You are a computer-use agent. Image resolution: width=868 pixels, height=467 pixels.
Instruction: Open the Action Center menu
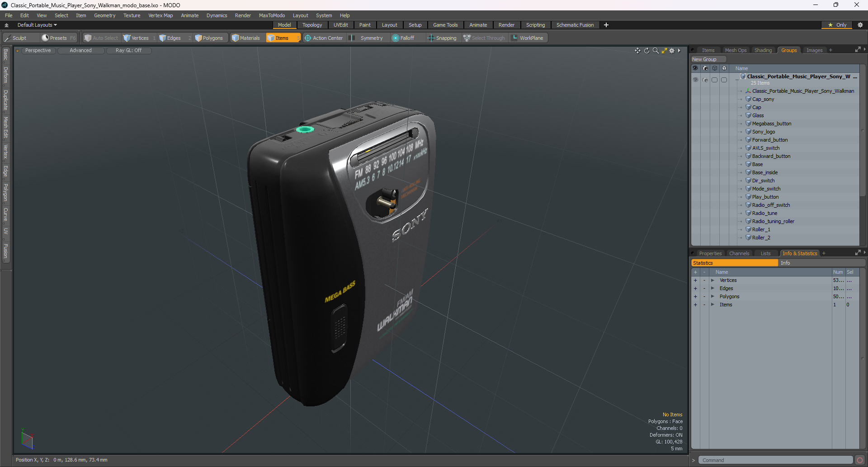click(324, 38)
